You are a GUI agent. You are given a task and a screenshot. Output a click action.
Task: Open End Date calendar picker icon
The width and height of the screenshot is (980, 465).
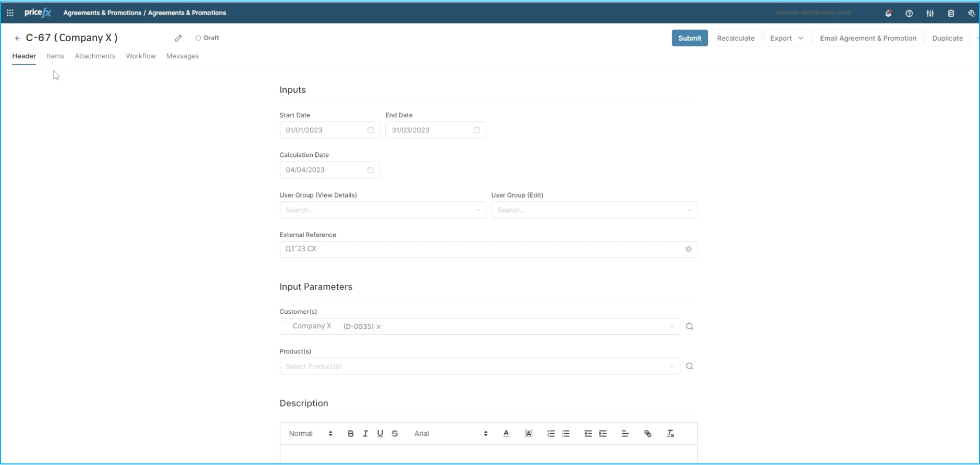[476, 130]
